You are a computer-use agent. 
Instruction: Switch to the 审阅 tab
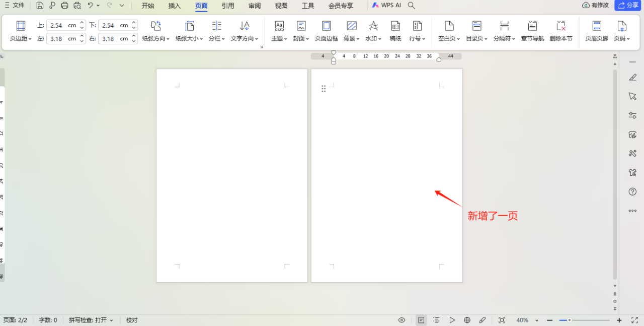[x=255, y=6]
